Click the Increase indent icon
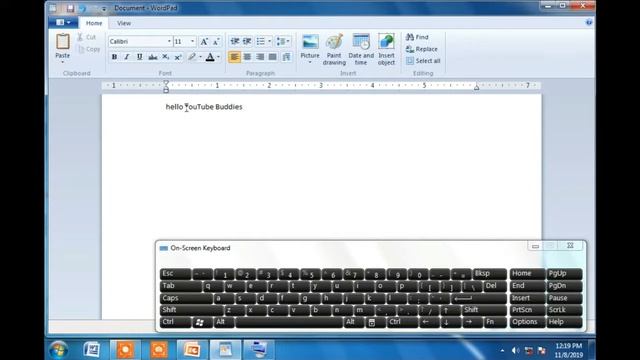This screenshot has width=640, height=360. (x=247, y=41)
